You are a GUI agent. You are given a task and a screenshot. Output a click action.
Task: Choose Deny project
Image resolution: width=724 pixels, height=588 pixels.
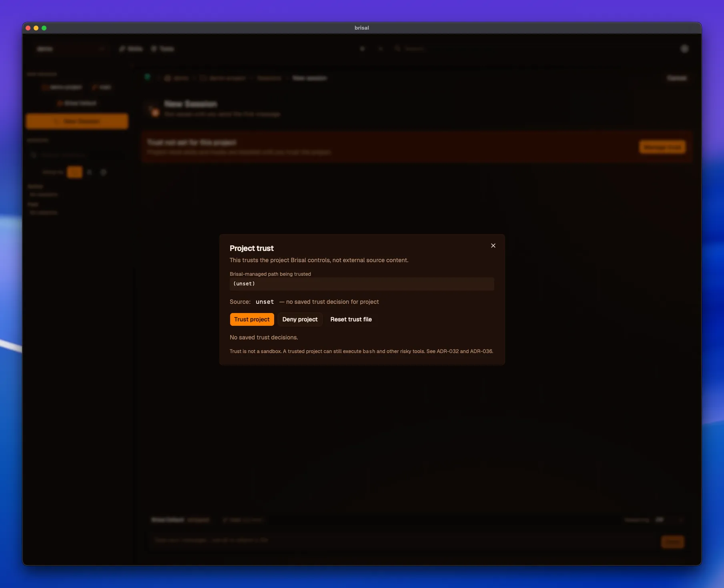coord(300,319)
